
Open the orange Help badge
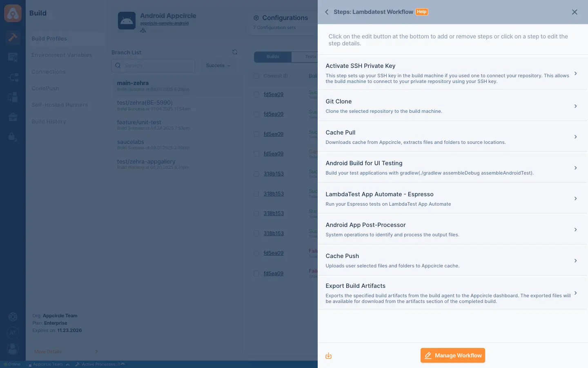click(x=421, y=12)
